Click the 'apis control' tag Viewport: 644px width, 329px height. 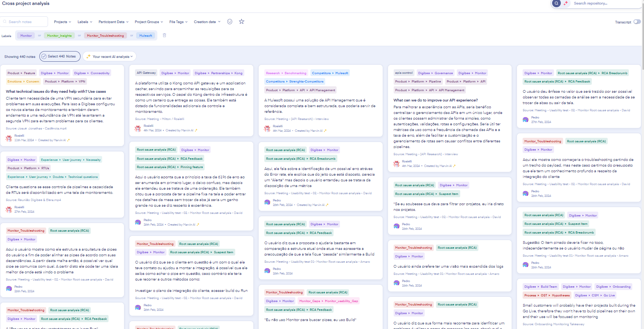click(404, 73)
